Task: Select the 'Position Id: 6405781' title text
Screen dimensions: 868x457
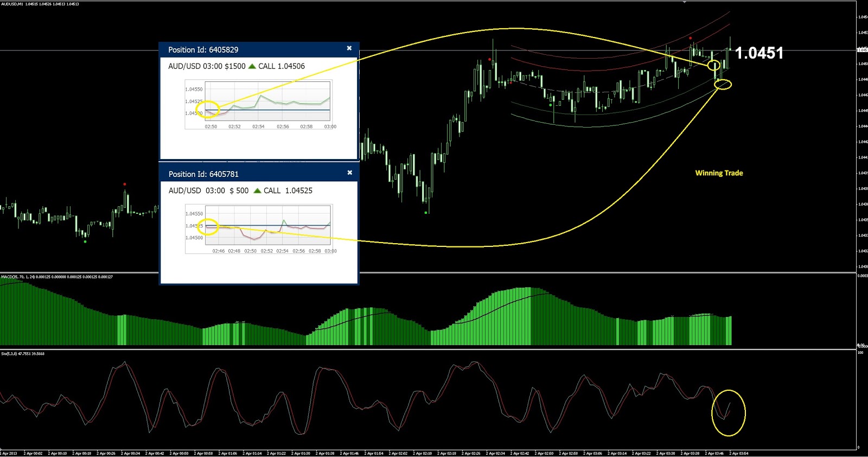Action: 203,174
